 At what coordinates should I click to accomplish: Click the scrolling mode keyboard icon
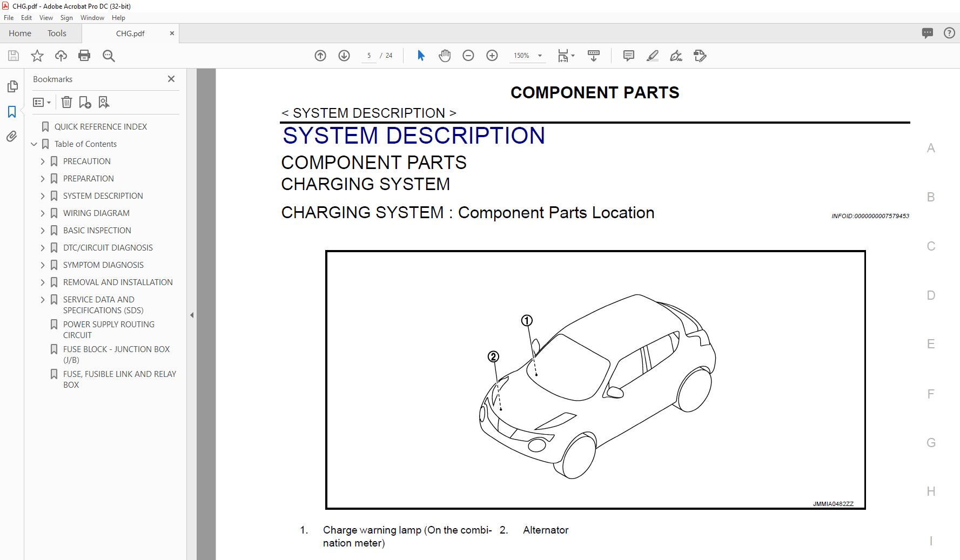click(x=594, y=56)
